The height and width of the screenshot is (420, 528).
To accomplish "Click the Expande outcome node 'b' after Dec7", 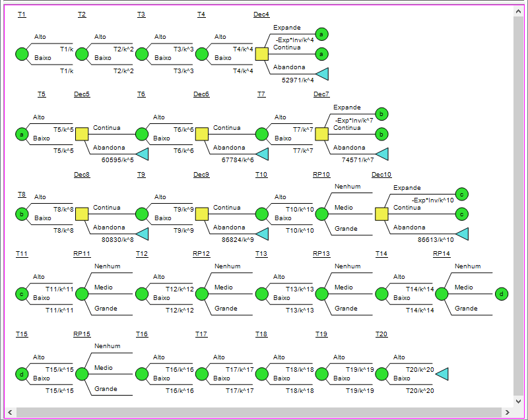I will [x=382, y=113].
